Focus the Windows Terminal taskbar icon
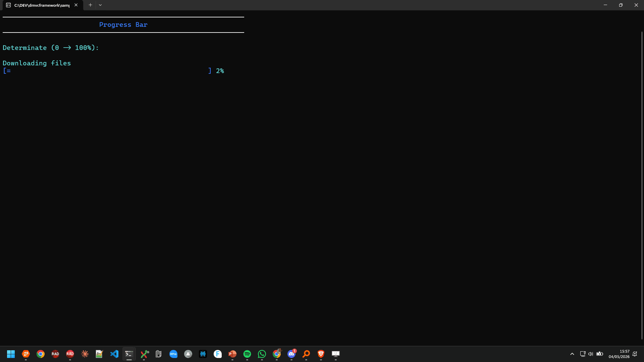This screenshot has width=644, height=362. (129, 354)
